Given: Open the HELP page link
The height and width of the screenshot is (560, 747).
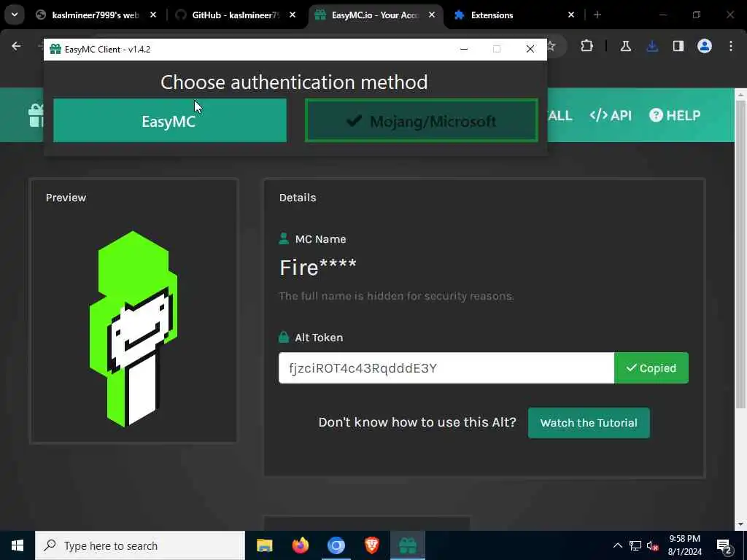Looking at the screenshot, I should [x=675, y=115].
